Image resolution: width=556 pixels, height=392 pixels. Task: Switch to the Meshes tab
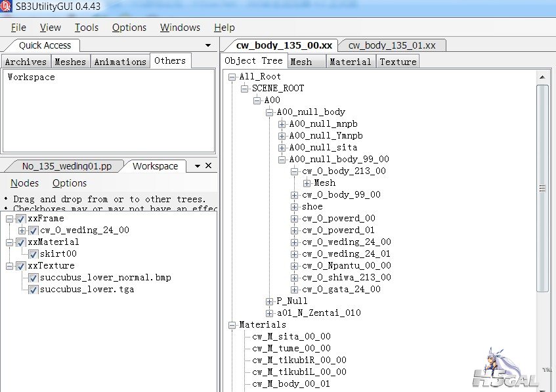(x=70, y=62)
